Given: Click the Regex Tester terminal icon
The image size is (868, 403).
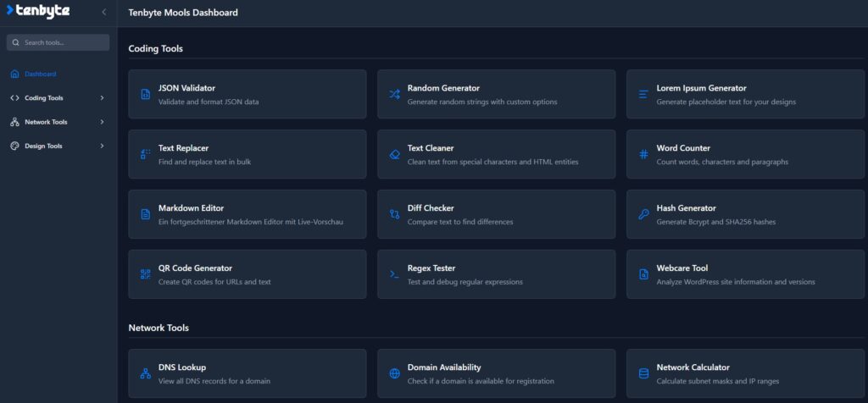Looking at the screenshot, I should pyautogui.click(x=394, y=274).
